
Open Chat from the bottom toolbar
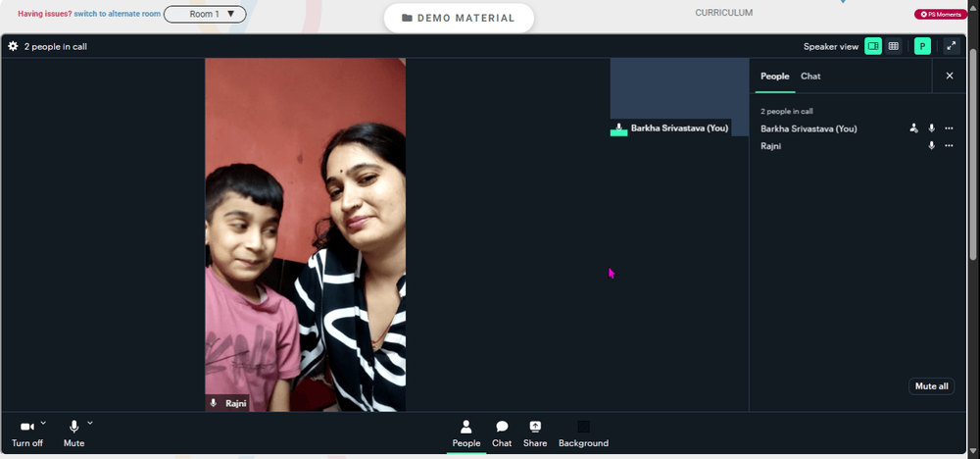502,433
